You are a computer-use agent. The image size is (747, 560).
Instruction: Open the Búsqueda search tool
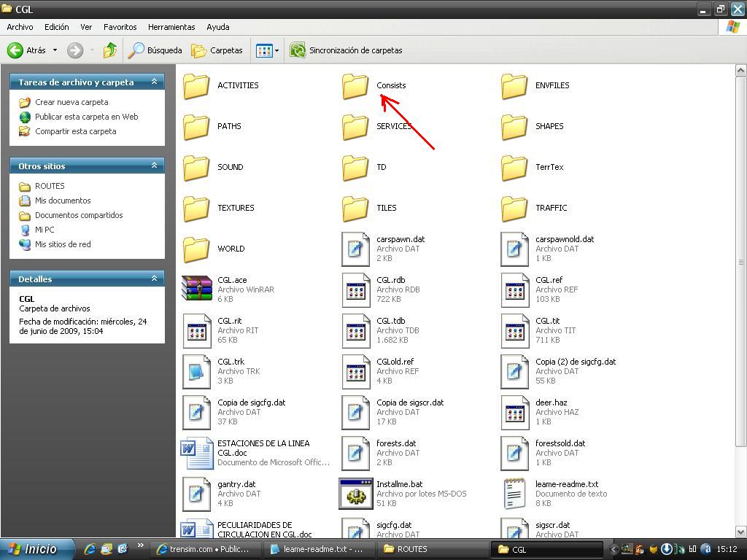coord(155,50)
